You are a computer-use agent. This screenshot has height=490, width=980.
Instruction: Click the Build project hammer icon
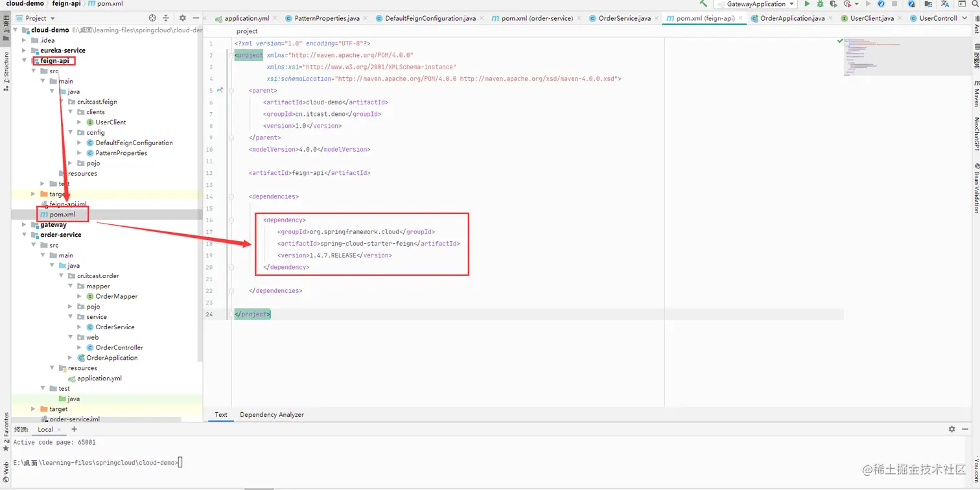click(x=703, y=4)
